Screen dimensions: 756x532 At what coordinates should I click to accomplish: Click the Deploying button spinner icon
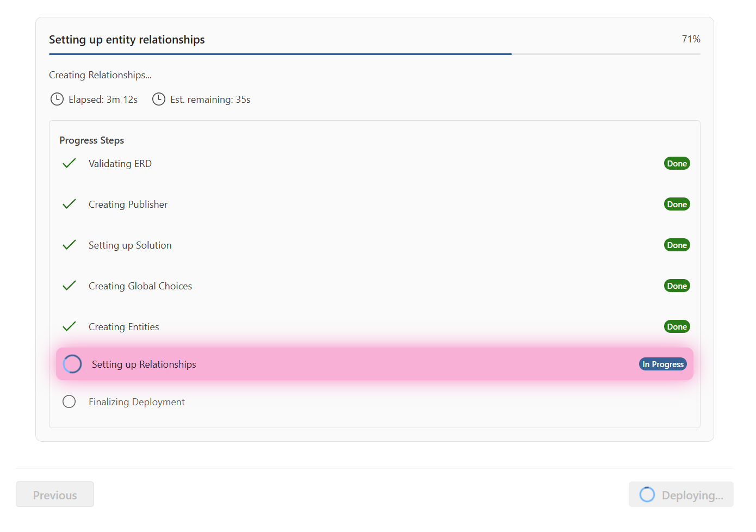tap(647, 494)
